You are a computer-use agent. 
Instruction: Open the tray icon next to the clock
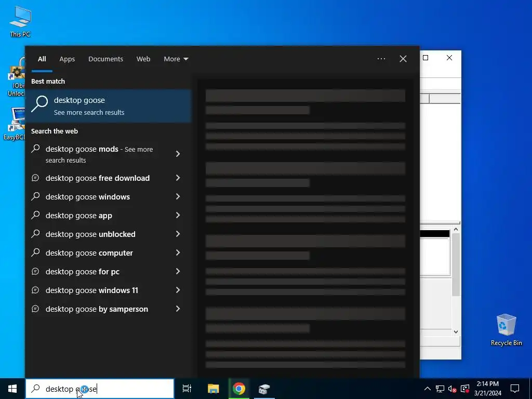click(465, 389)
